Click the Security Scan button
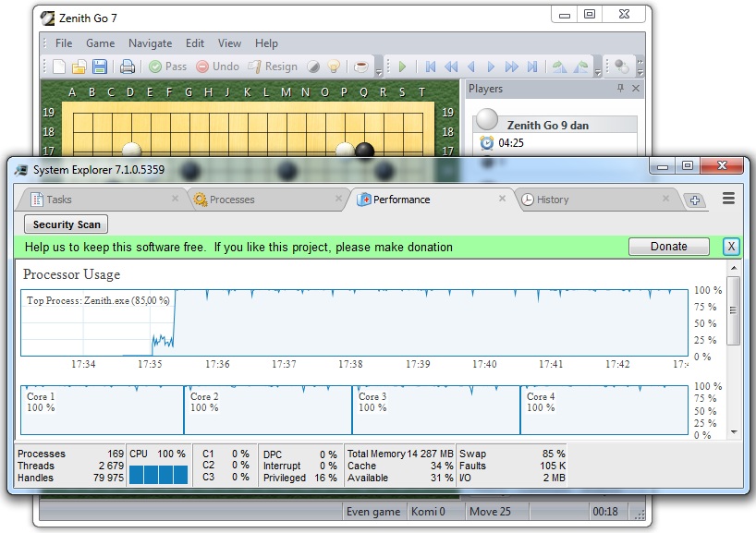The width and height of the screenshot is (756, 533). (66, 224)
